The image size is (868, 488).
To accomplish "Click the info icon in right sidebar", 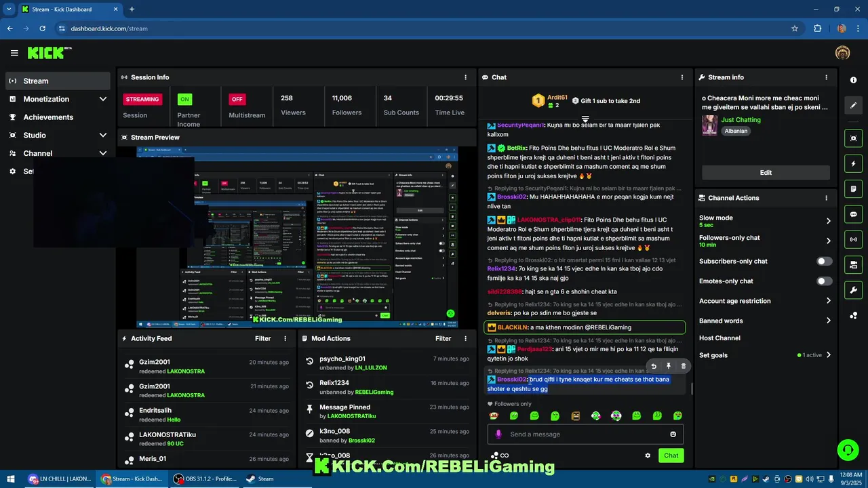I will [x=853, y=80].
